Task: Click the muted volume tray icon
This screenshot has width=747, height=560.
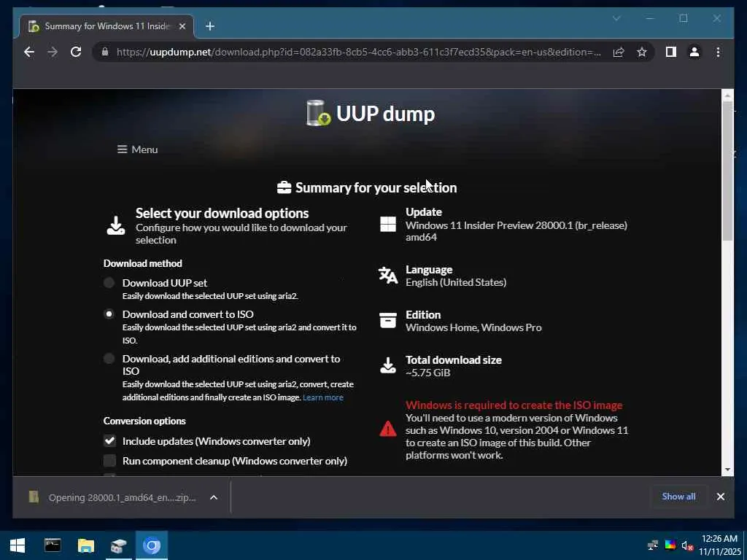Action: (x=686, y=545)
